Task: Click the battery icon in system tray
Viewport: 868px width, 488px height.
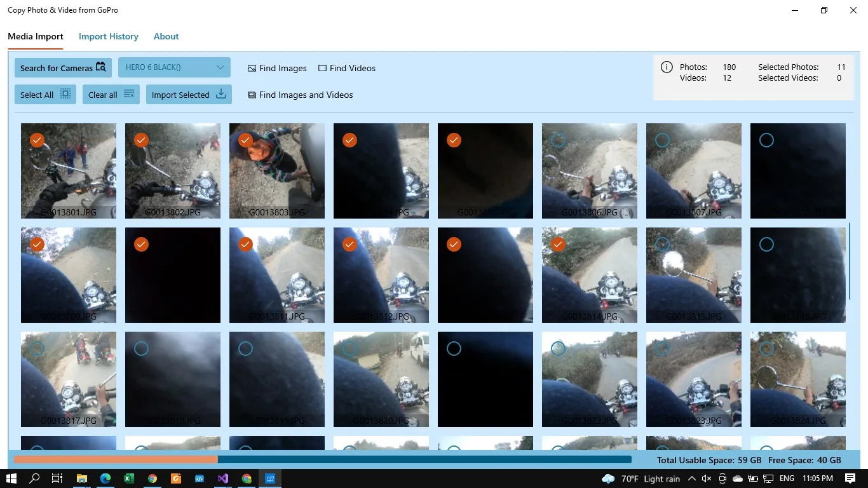Action: 753,478
